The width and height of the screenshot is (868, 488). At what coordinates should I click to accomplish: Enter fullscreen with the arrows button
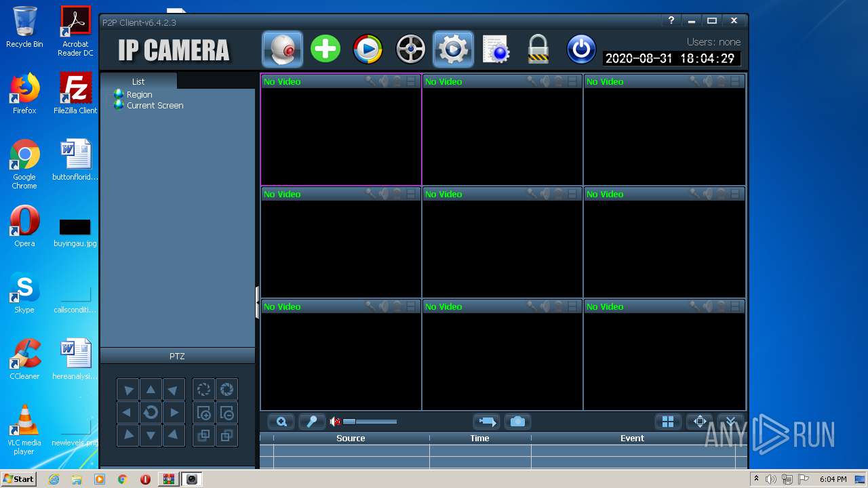[x=700, y=422]
